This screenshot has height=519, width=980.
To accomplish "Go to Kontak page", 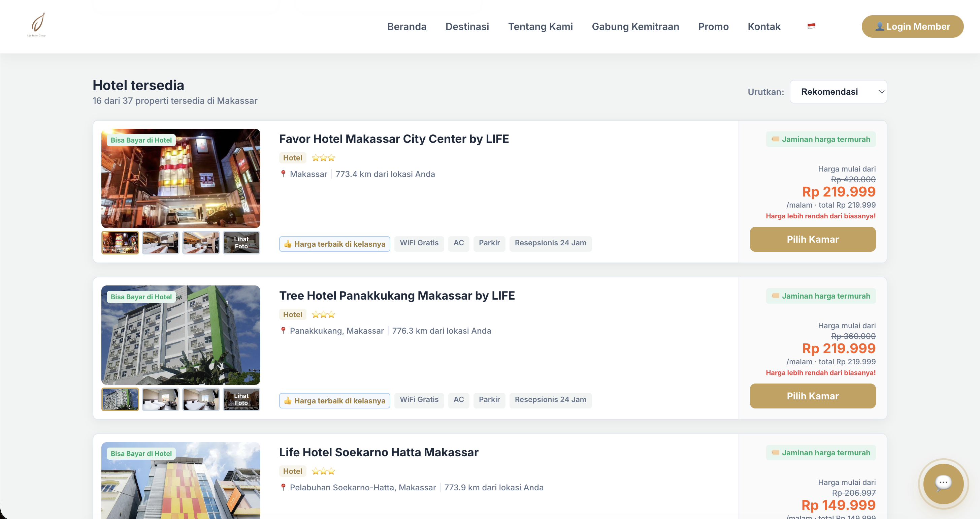I will (764, 26).
